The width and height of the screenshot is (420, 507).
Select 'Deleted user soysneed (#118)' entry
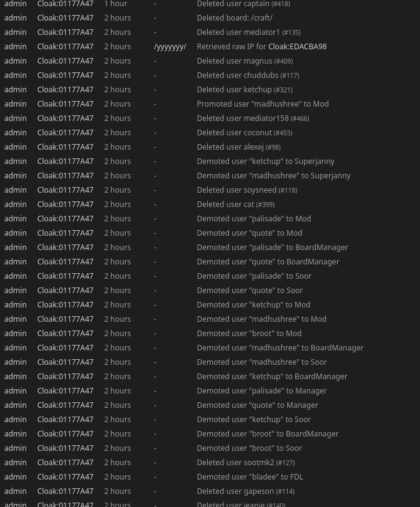(x=247, y=190)
